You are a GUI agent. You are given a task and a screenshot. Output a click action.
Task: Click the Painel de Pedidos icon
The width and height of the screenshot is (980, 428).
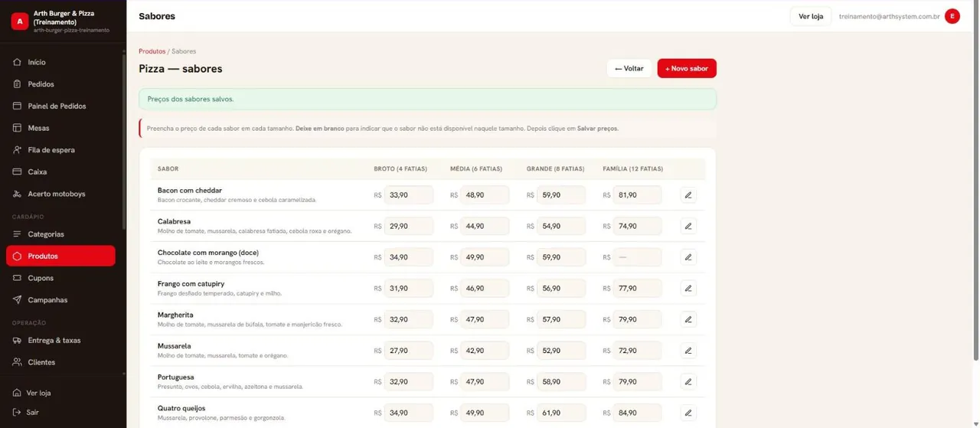(17, 106)
